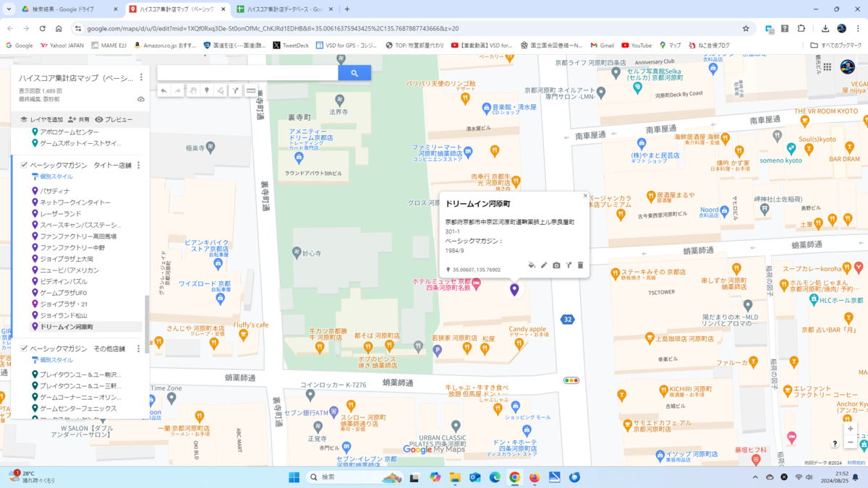Click the sidebar layer list scrollbar
868x488 pixels.
click(x=147, y=324)
